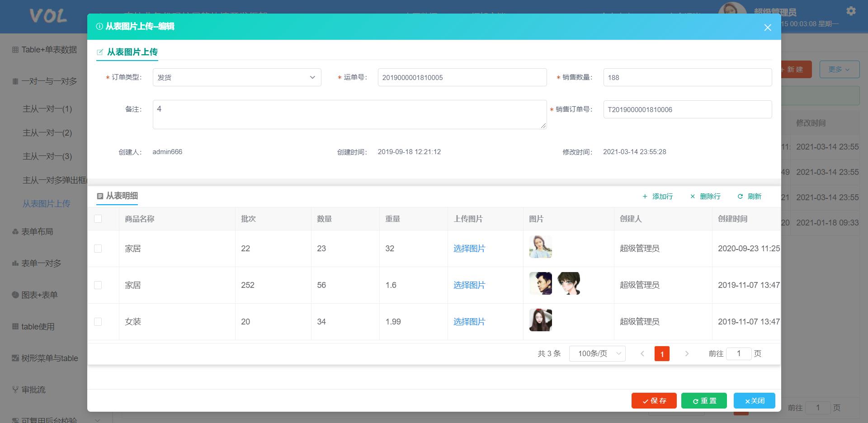Check the checkbox for the 女装 row
Screen dimensions: 868x423
pos(98,321)
